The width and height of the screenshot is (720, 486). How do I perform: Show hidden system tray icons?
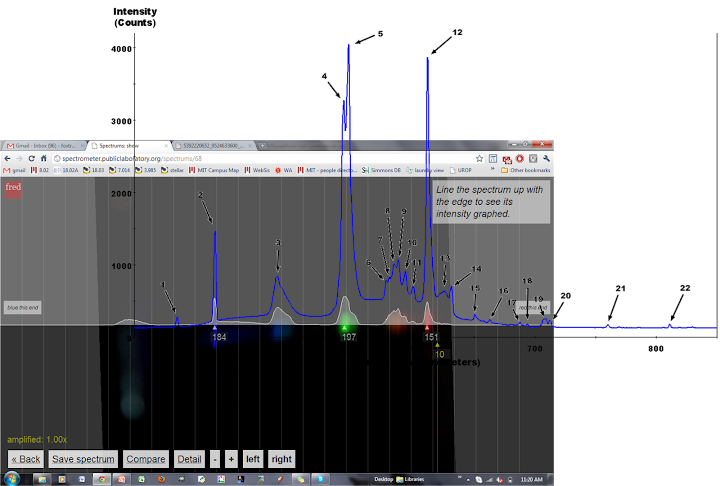468,480
